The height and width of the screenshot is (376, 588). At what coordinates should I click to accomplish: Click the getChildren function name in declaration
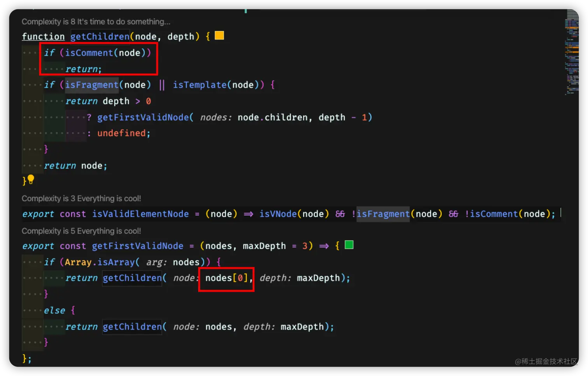(100, 37)
